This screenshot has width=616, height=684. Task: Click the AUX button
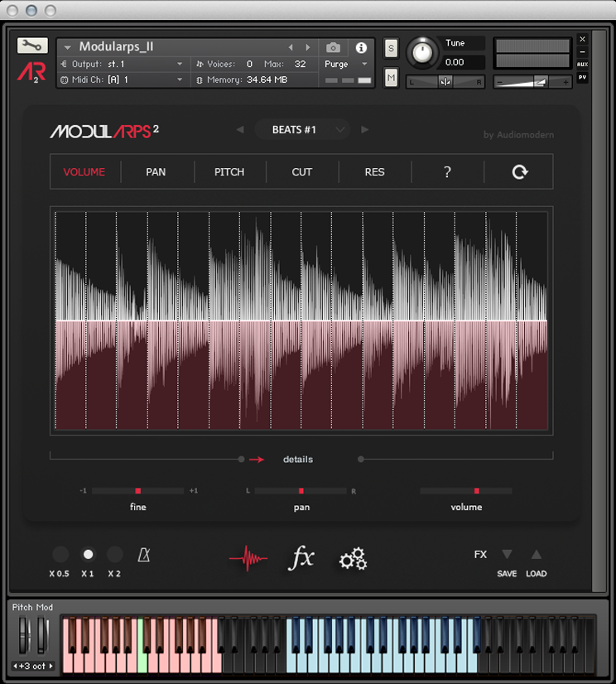point(582,64)
